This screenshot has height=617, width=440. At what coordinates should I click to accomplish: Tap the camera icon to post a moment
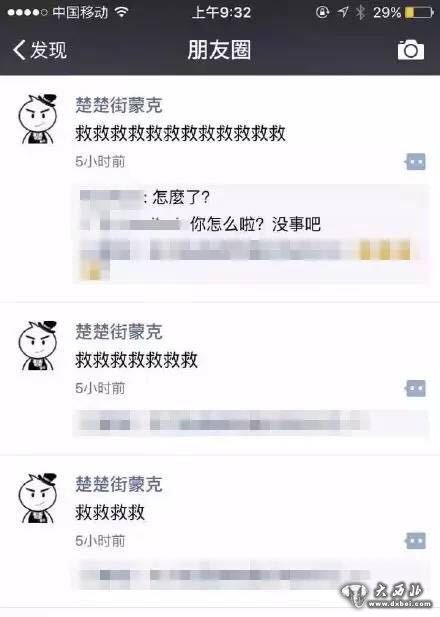click(x=410, y=50)
